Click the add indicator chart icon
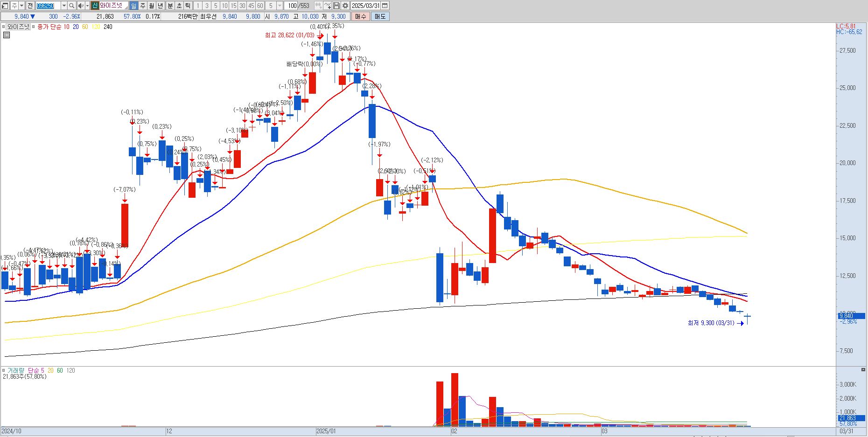 (327, 6)
